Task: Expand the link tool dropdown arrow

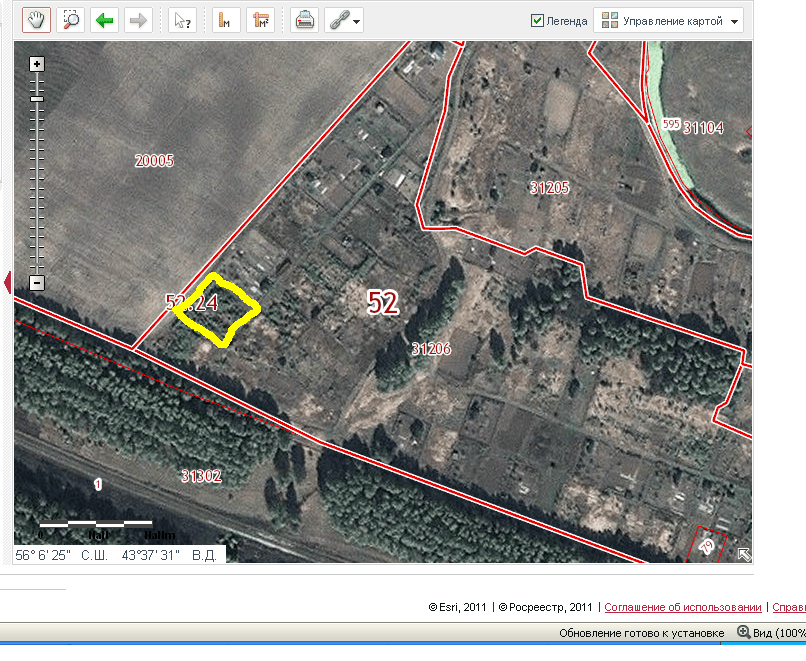Action: (x=357, y=22)
